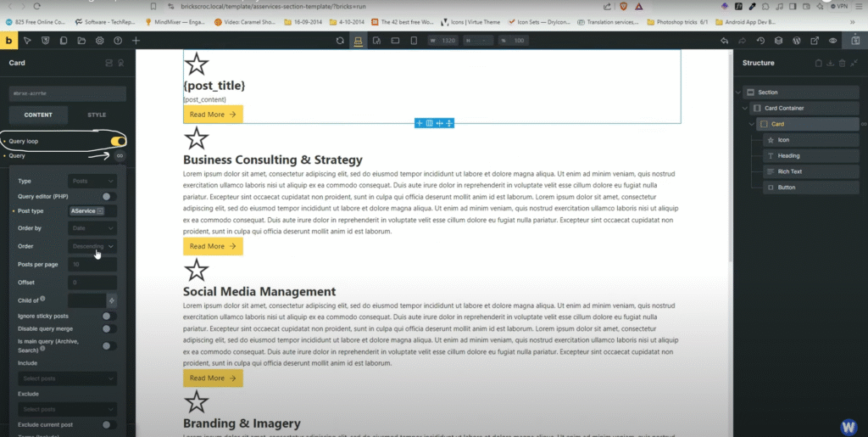This screenshot has height=437, width=868.
Task: Open the Photoshop tricks bookmark folder
Action: tap(676, 22)
